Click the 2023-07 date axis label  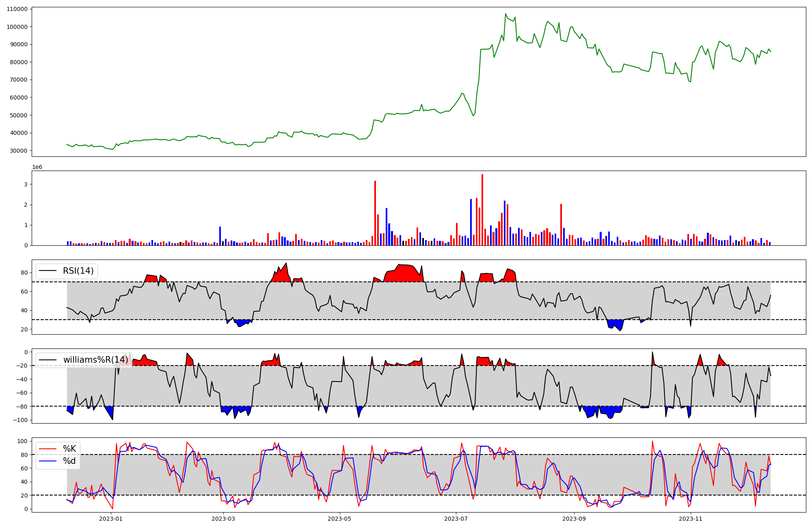[x=456, y=519]
